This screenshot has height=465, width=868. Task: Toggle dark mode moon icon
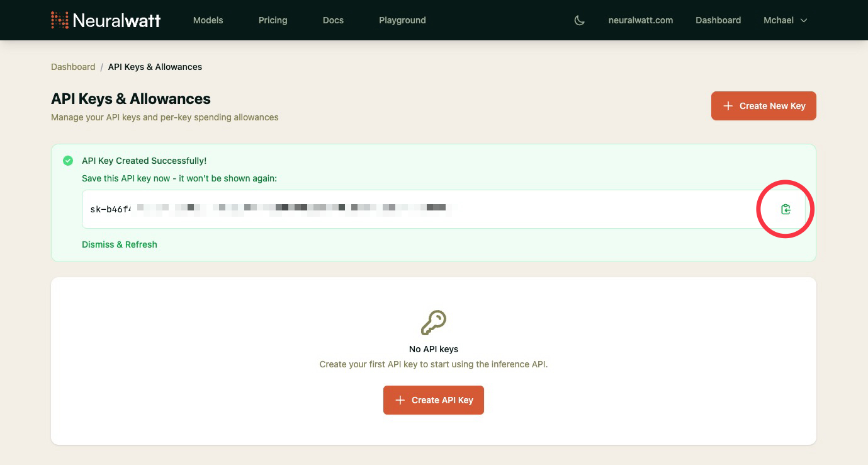(580, 20)
